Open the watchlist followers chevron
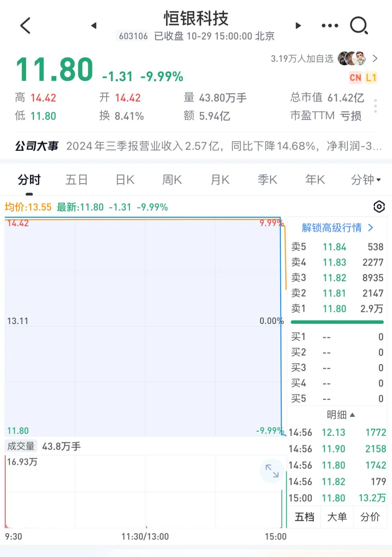Image resolution: width=392 pixels, height=557 pixels. coord(375,58)
